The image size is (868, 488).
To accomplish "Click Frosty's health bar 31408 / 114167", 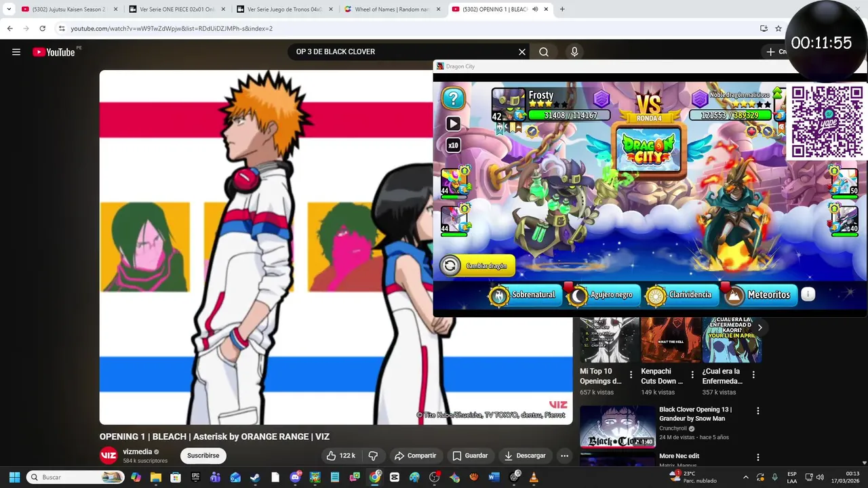I will [570, 116].
